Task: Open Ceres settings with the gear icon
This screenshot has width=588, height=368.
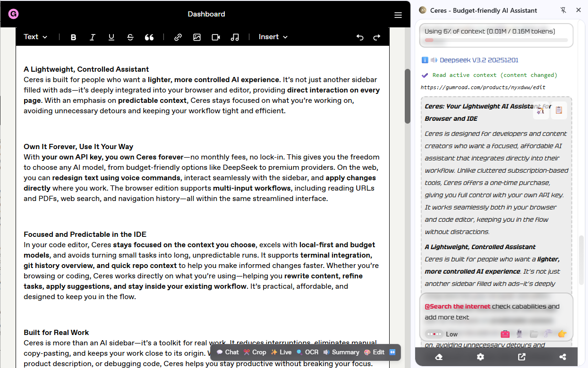Action: 480,357
